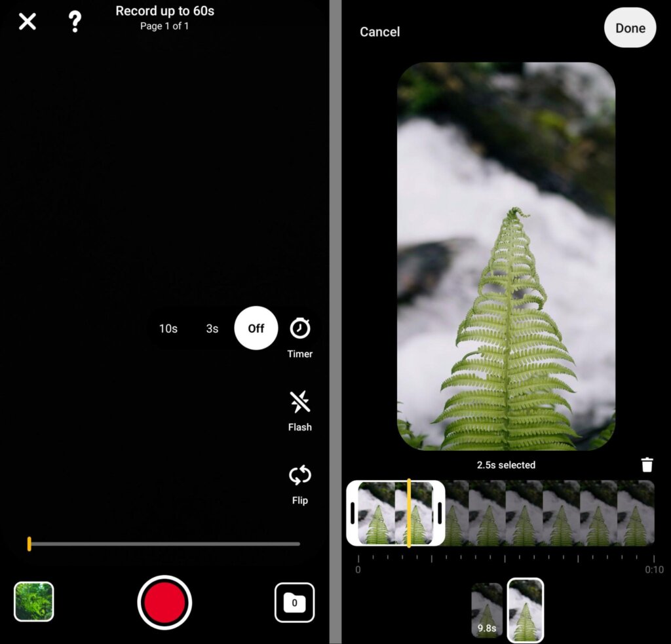The image size is (671, 644).
Task: Open the clips folder showing 0
Action: [294, 602]
